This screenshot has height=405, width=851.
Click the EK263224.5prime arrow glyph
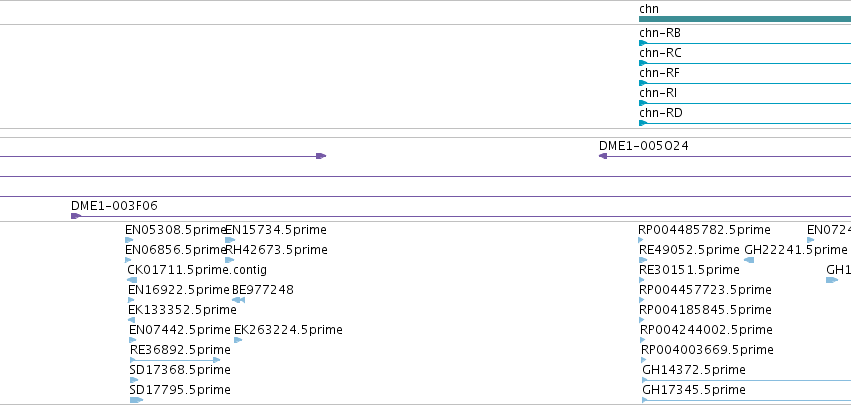tap(238, 340)
